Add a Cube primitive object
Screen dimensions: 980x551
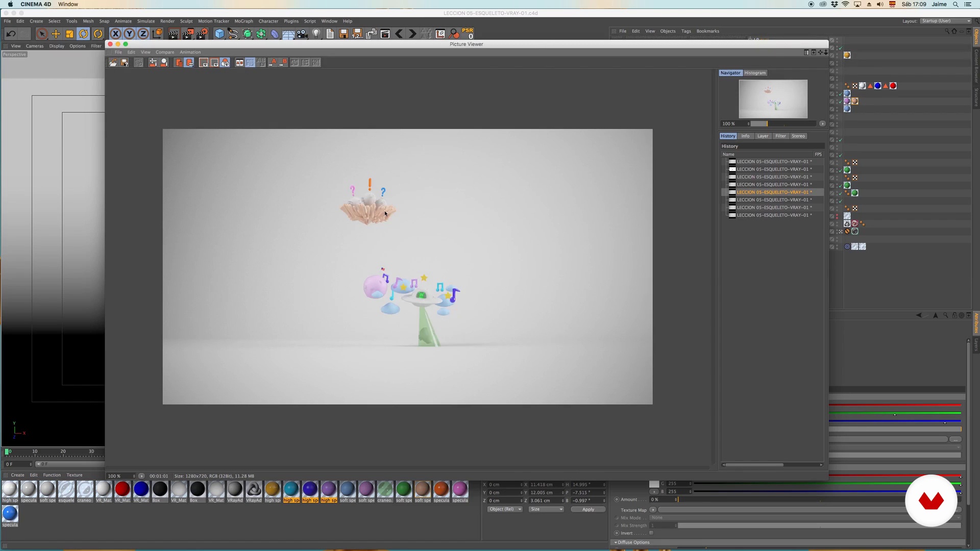pyautogui.click(x=219, y=34)
